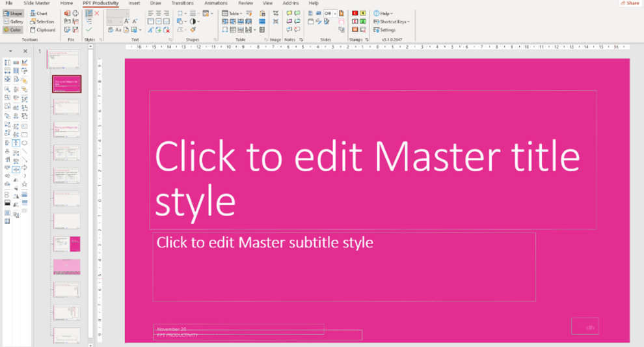Select the first slide master thumbnail

click(x=63, y=59)
